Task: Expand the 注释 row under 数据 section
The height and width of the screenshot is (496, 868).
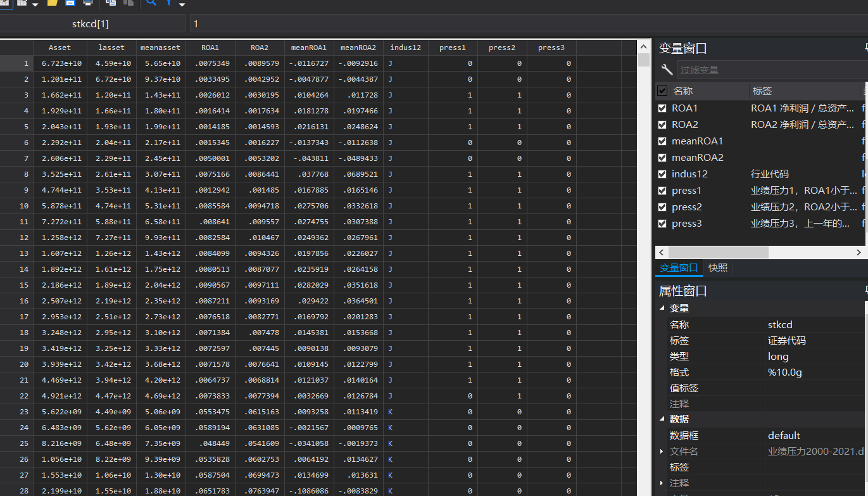Action: (x=662, y=483)
